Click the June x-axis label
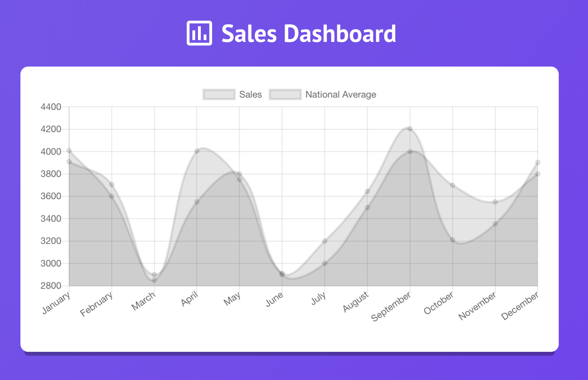Viewport: 588px width, 380px height. click(x=274, y=300)
